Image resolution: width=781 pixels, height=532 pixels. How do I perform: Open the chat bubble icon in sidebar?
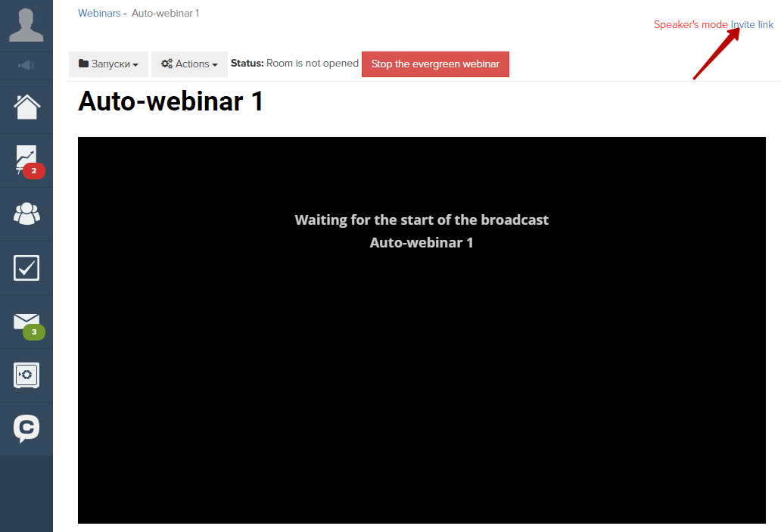26,428
